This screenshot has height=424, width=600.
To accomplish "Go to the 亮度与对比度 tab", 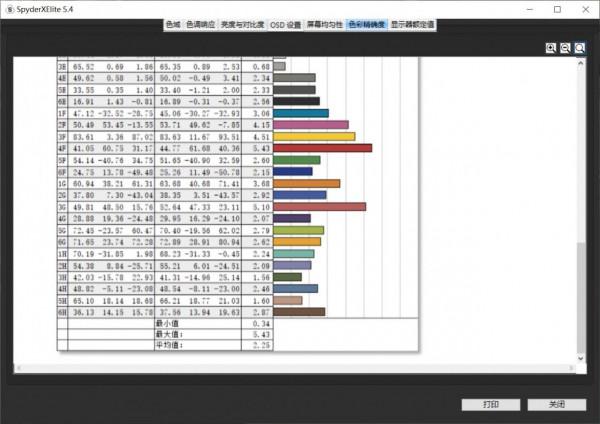I will click(242, 23).
